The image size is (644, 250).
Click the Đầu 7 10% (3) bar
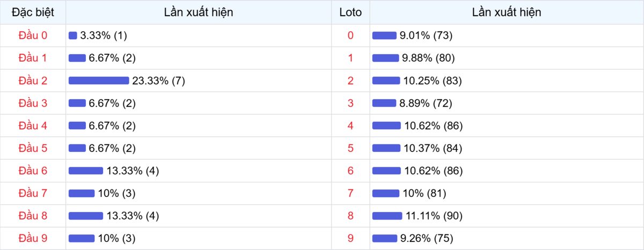tap(82, 193)
